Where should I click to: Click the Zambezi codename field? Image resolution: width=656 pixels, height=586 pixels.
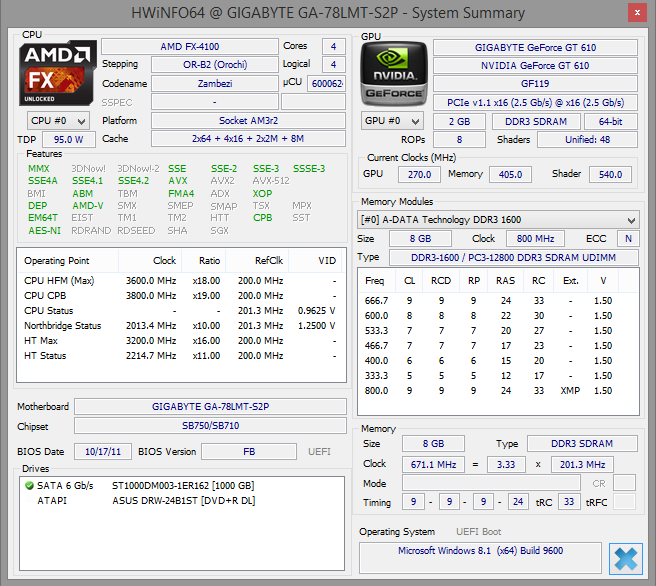point(215,84)
